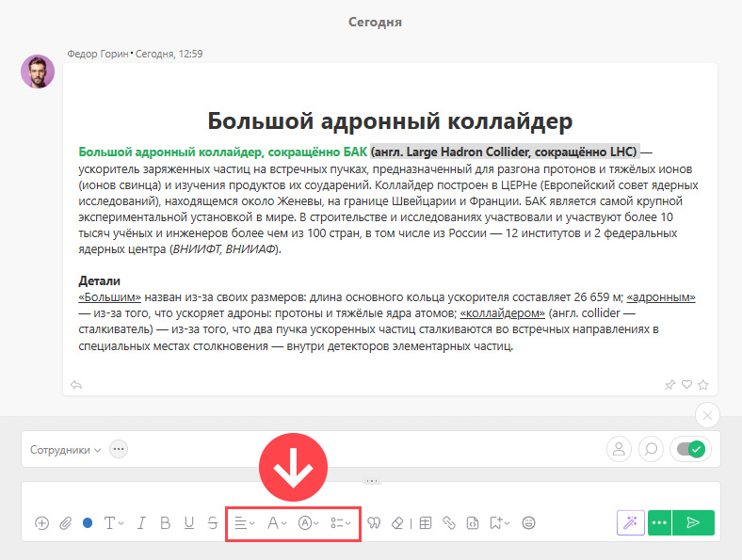742x560 pixels.
Task: Add message to favorites with star
Action: (703, 385)
